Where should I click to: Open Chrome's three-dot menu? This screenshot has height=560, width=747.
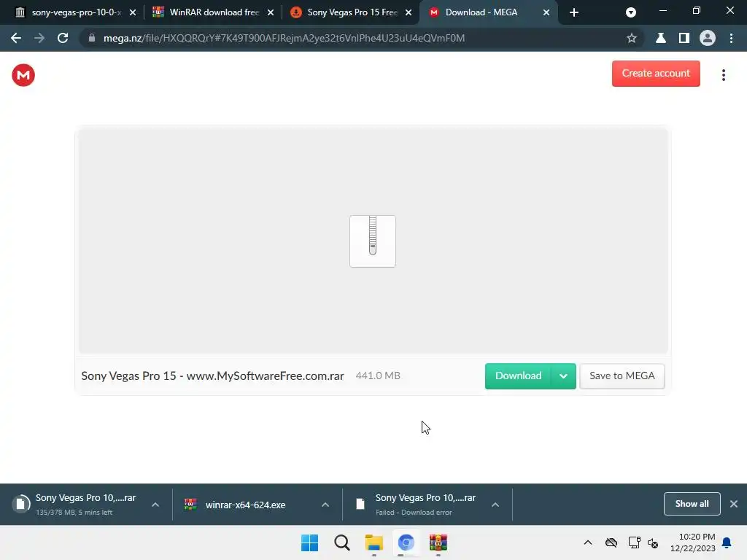coord(731,38)
